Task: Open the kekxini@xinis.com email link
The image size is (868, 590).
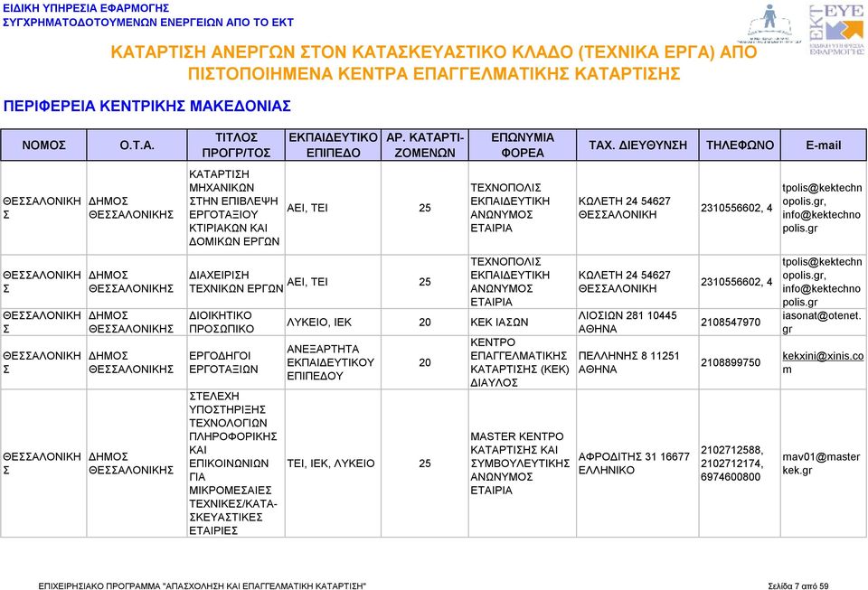Action: [823, 362]
